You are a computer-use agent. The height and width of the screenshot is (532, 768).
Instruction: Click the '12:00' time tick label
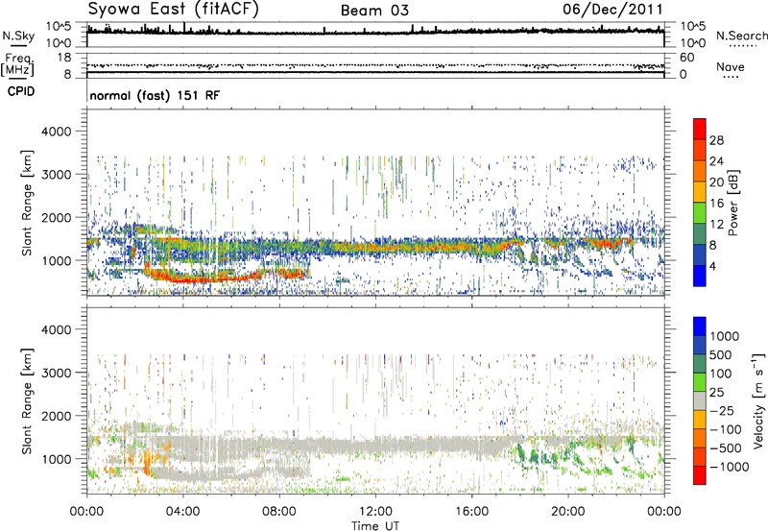click(375, 512)
